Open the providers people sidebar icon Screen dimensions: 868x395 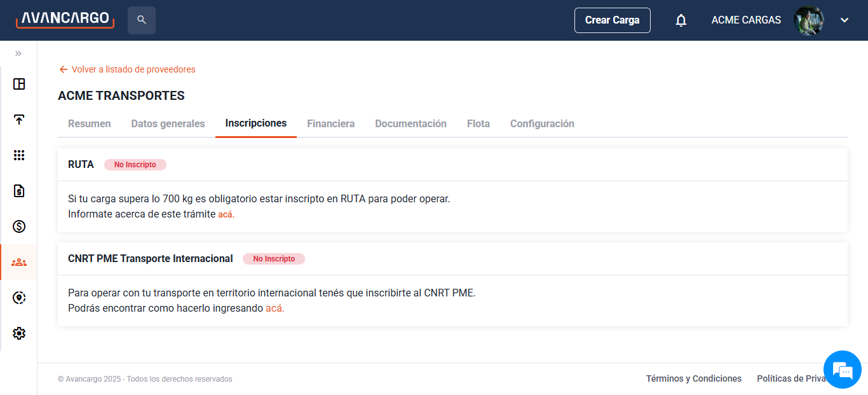tap(19, 262)
